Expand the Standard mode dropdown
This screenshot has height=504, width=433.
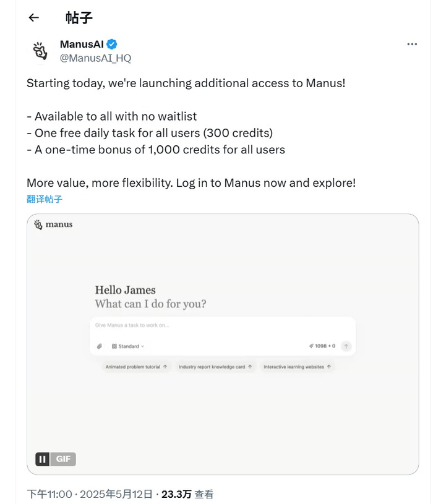click(128, 346)
